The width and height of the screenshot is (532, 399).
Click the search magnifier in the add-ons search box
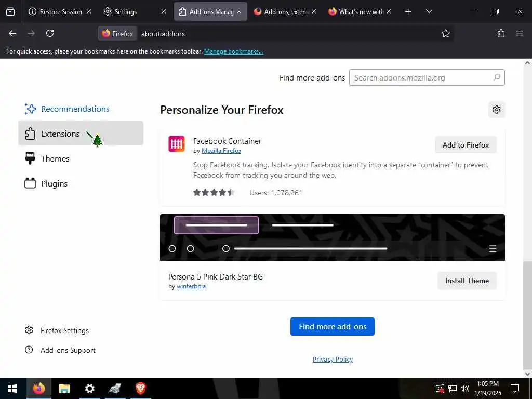click(x=497, y=77)
